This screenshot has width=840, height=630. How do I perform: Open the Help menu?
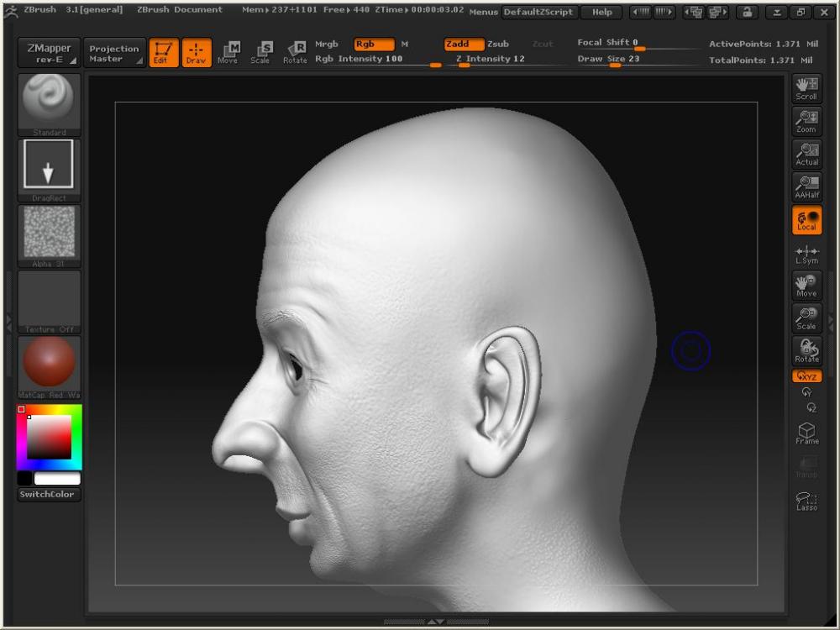click(x=601, y=13)
